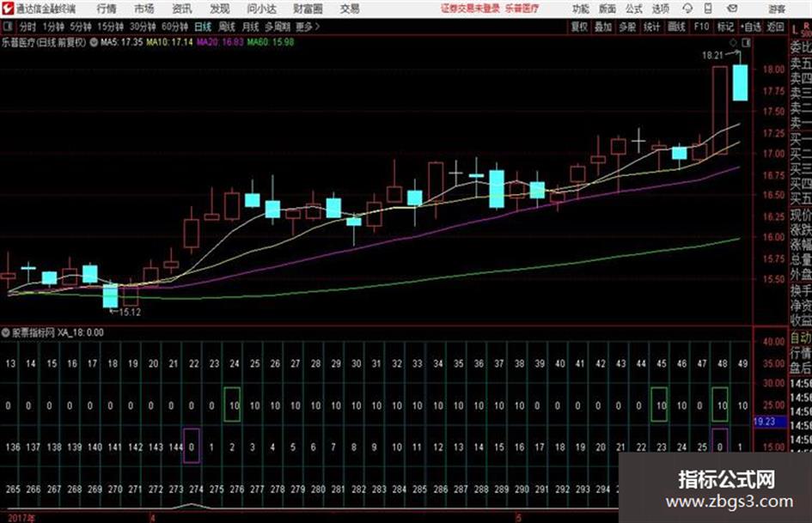Screen dimensions: 812x523
Task: Click the 通达信 red logo icon
Action: click(8, 9)
